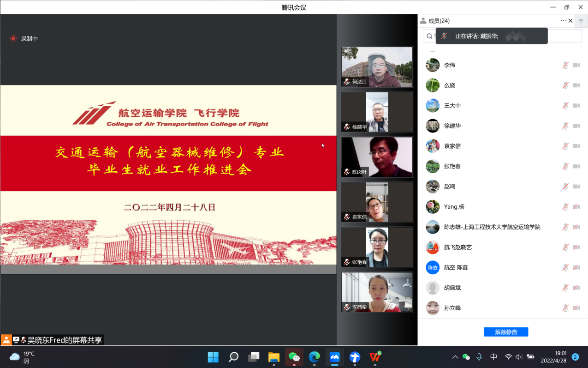Select 赵鸣 in the member list

click(450, 187)
